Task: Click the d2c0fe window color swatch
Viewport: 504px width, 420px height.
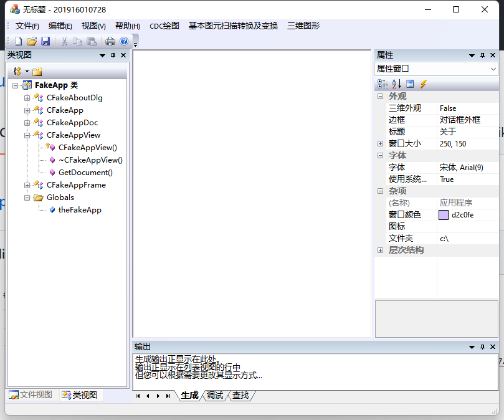Action: [x=444, y=215]
